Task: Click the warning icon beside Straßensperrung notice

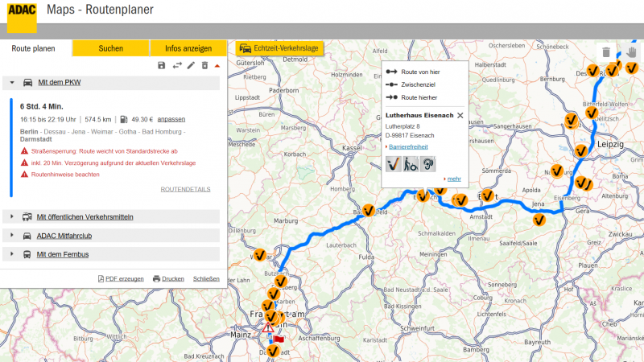Action: coord(25,151)
